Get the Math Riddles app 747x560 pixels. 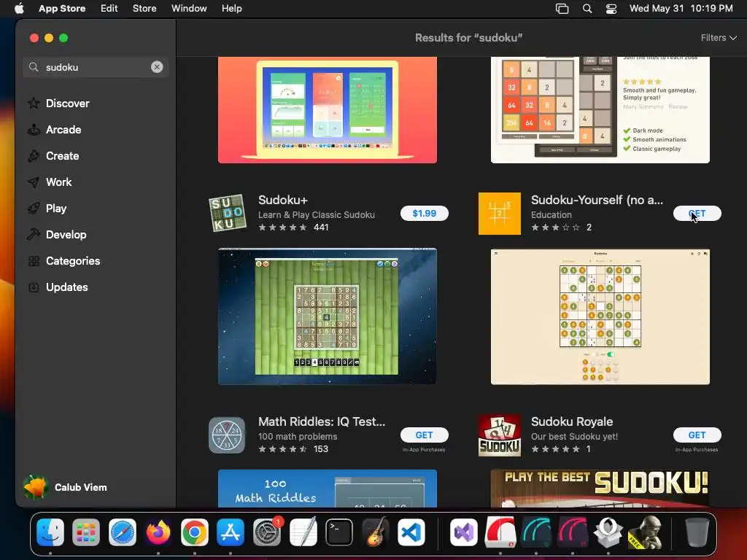424,435
